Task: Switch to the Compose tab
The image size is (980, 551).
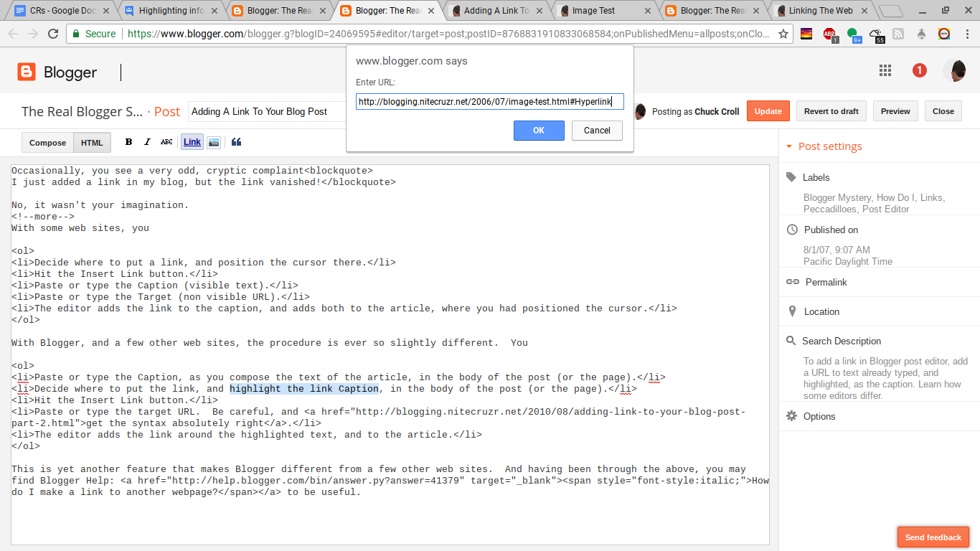Action: pyautogui.click(x=47, y=142)
